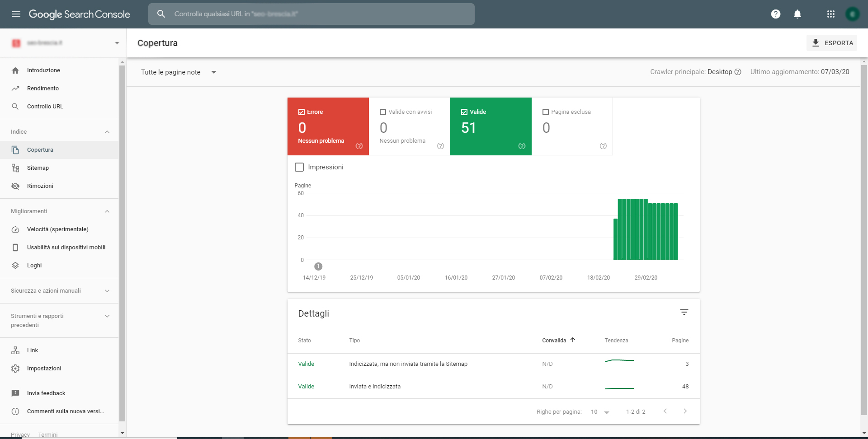The width and height of the screenshot is (868, 439).
Task: Click the mobile usability phone icon
Action: coord(15,248)
